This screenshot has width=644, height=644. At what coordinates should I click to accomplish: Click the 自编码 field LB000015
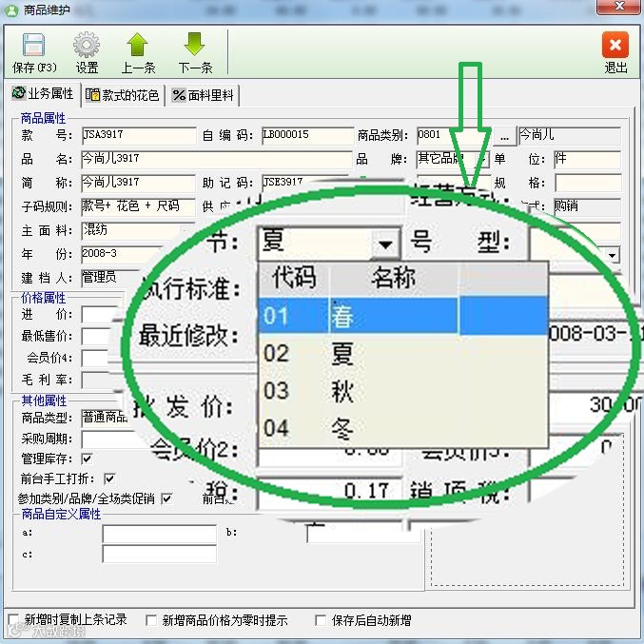point(307,135)
